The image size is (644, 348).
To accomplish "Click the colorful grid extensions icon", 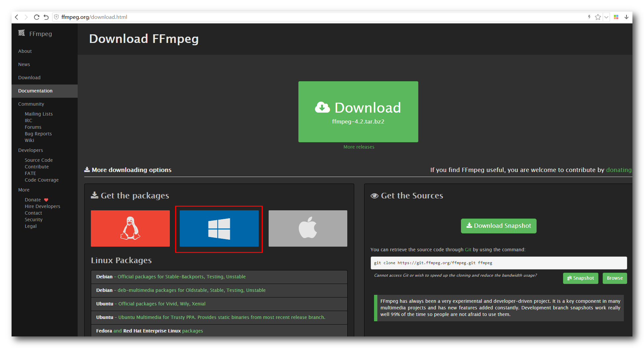I will pos(616,17).
